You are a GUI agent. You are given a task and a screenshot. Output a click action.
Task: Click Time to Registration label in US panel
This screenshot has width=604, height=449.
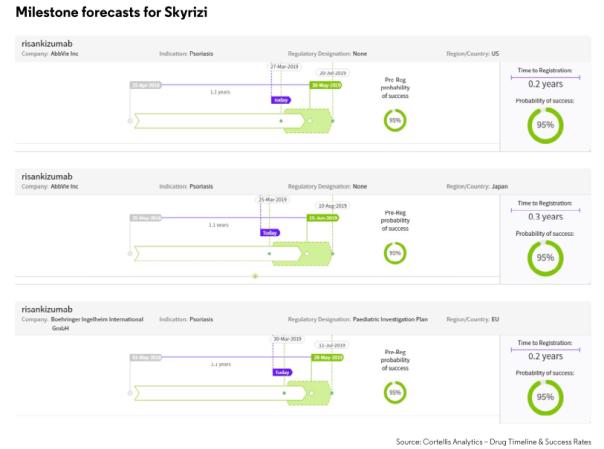point(545,70)
